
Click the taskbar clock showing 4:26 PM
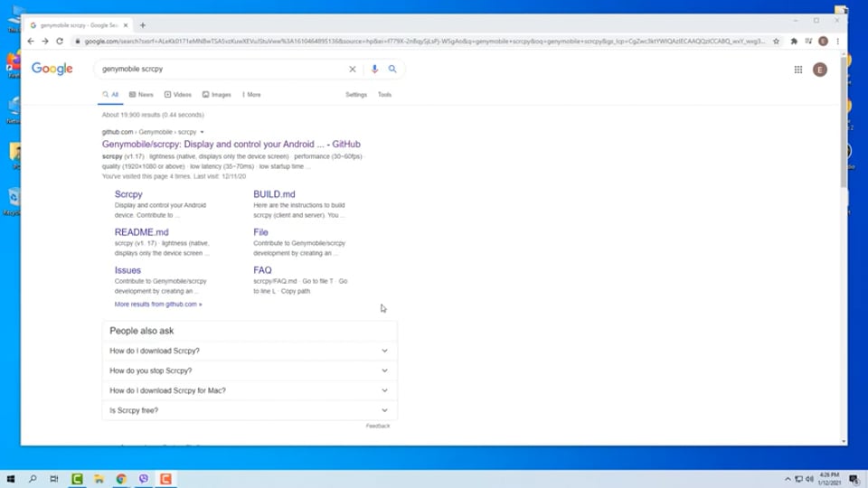829,479
